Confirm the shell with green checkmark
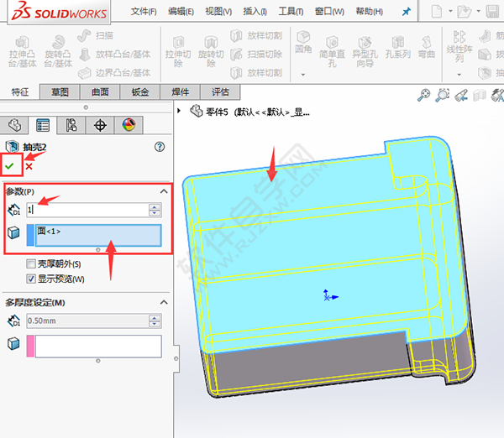This screenshot has width=504, height=438. point(9,166)
